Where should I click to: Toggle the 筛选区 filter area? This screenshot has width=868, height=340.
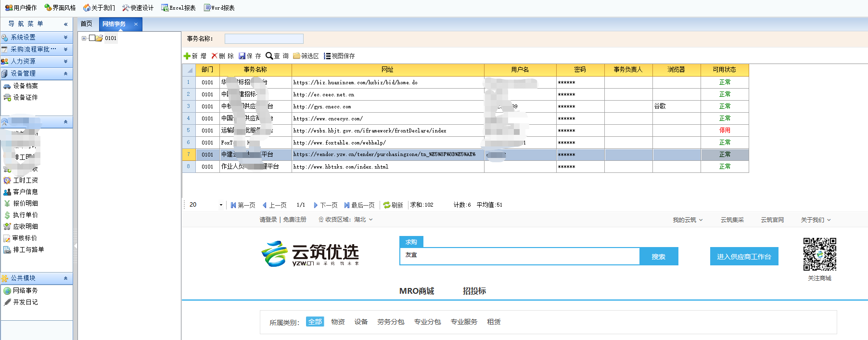pos(306,56)
